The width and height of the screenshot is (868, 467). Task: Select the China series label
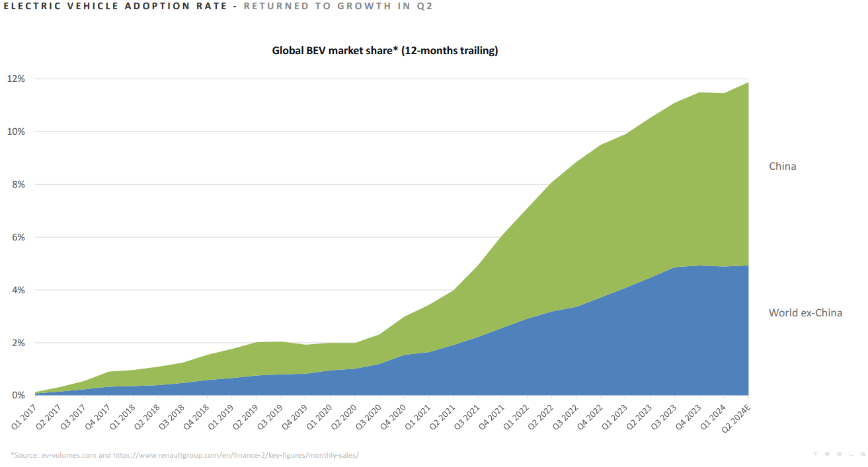(x=782, y=166)
